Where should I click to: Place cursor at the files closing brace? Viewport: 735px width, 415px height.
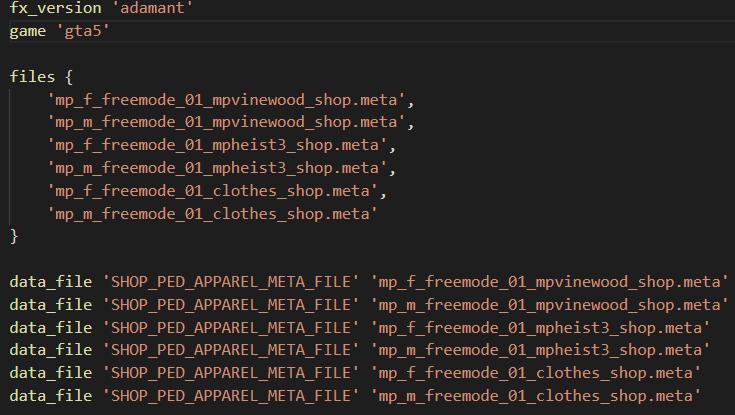[14, 236]
